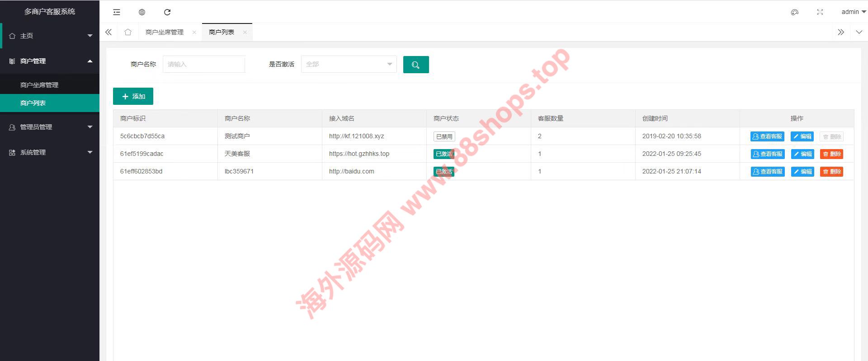Viewport: 868px width, 361px height.
Task: Open the theme palette icon
Action: pos(794,12)
